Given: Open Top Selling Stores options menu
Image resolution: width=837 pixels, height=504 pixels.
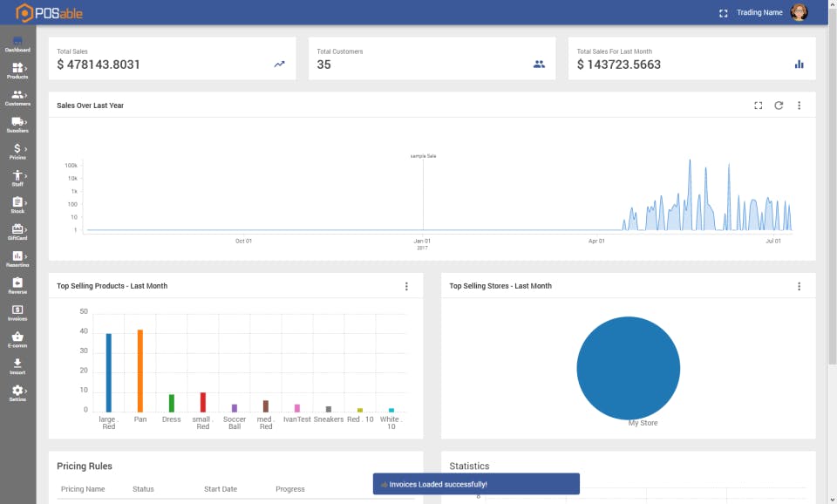Looking at the screenshot, I should (800, 287).
